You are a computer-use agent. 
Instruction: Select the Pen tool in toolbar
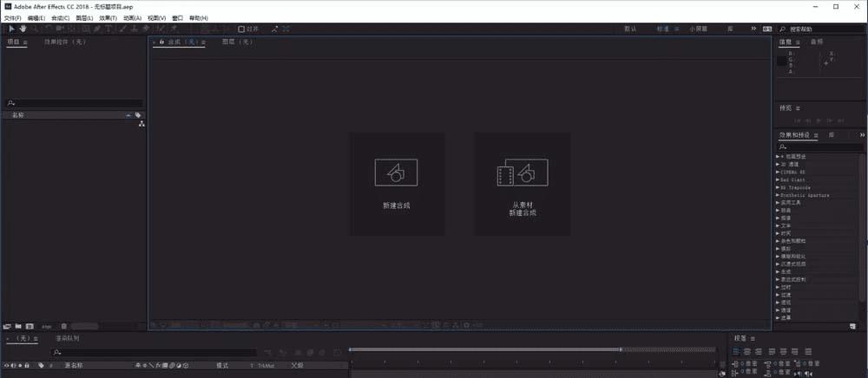click(x=96, y=29)
